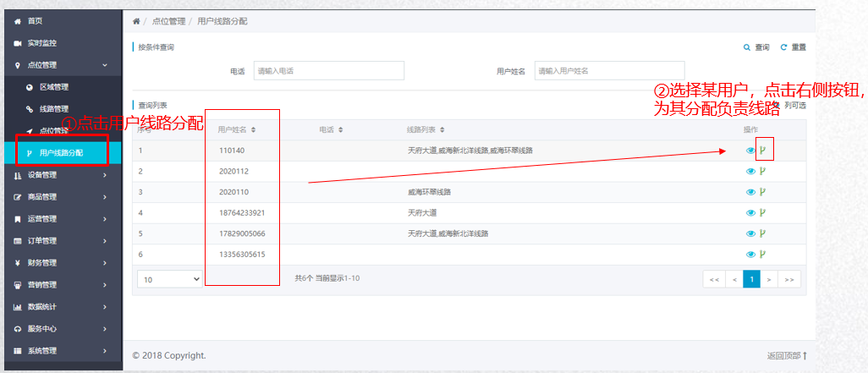868x373 pixels.
Task: Jump to first page with << button
Action: point(713,279)
